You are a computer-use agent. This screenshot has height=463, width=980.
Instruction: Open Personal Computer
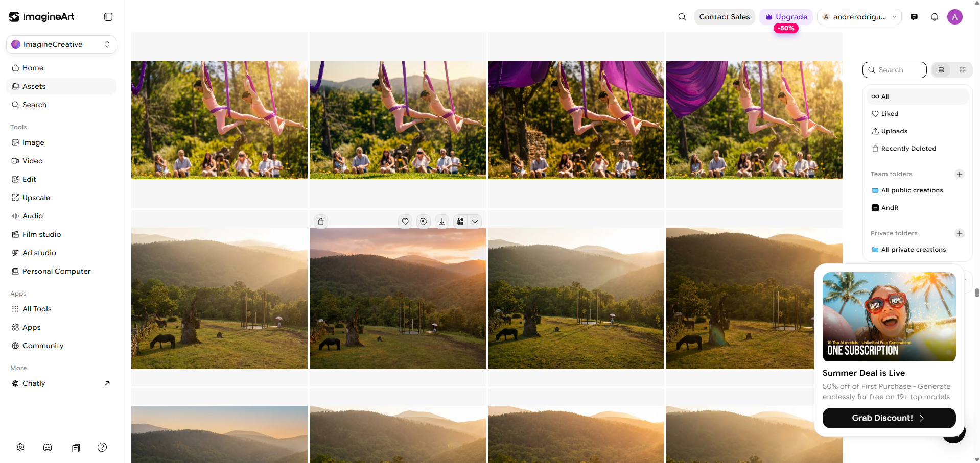[x=61, y=271]
